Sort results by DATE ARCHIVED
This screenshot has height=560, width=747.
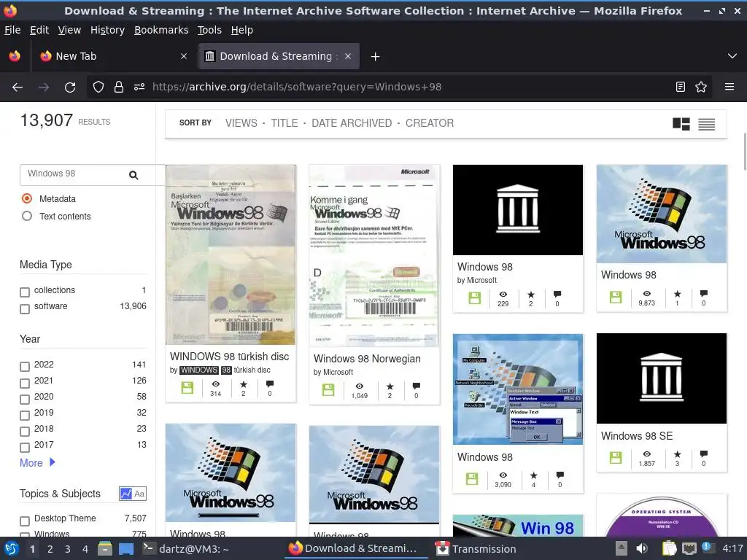352,123
